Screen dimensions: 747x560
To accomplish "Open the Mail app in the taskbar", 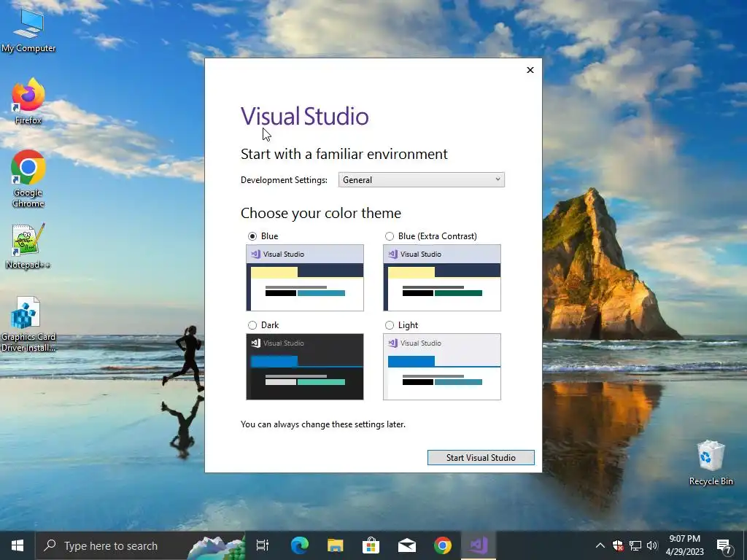I will pyautogui.click(x=406, y=545).
